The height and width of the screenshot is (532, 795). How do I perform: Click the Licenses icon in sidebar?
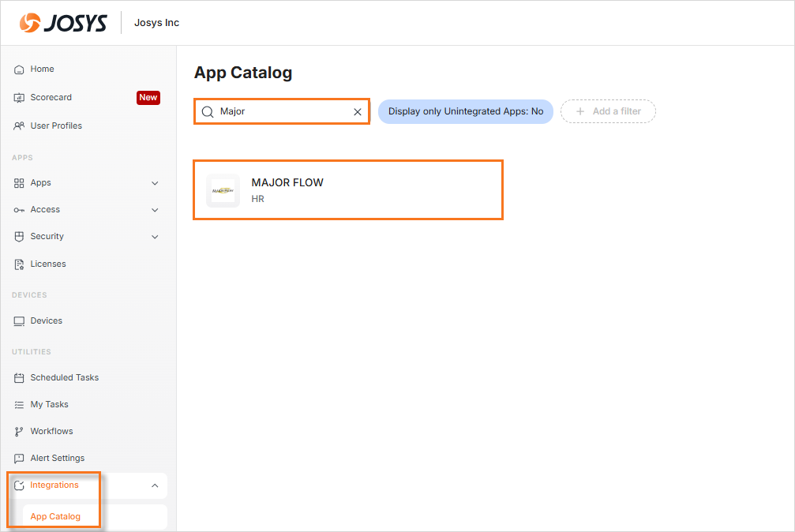pyautogui.click(x=20, y=264)
